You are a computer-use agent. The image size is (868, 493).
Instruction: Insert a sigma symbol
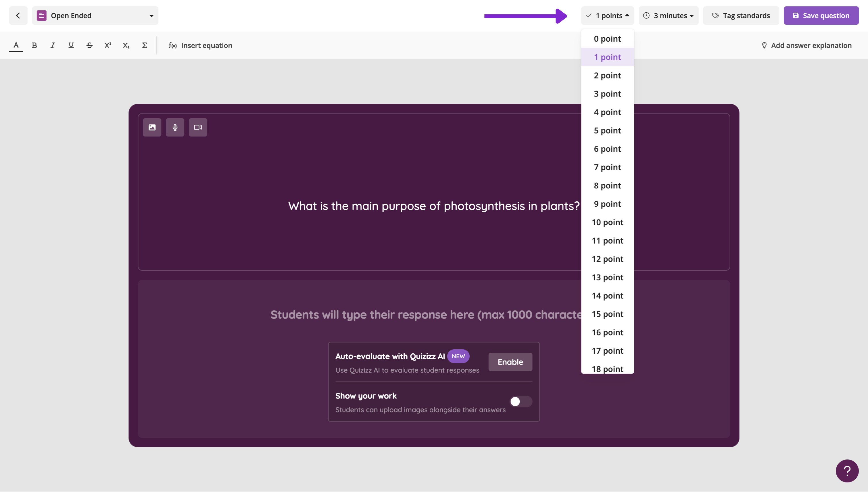pyautogui.click(x=145, y=45)
